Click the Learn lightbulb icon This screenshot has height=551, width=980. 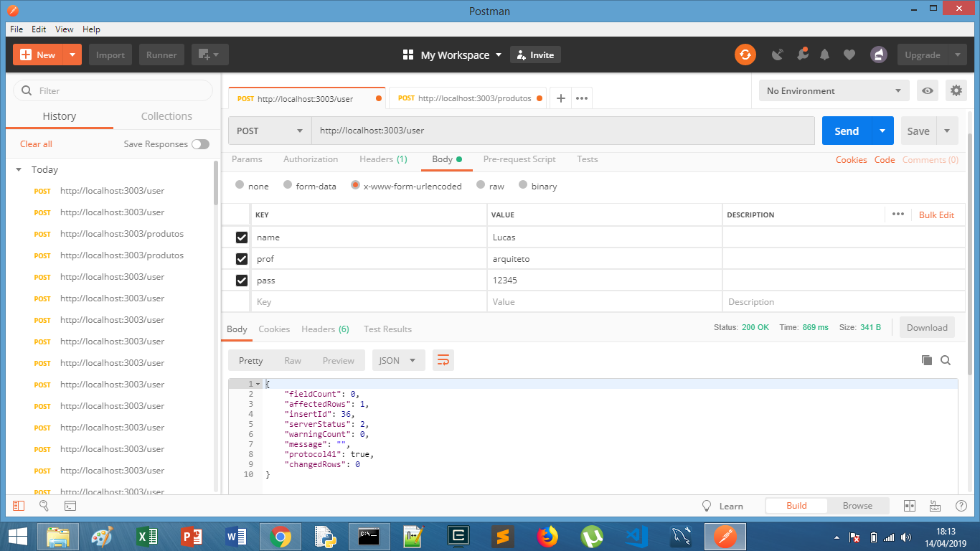click(706, 506)
